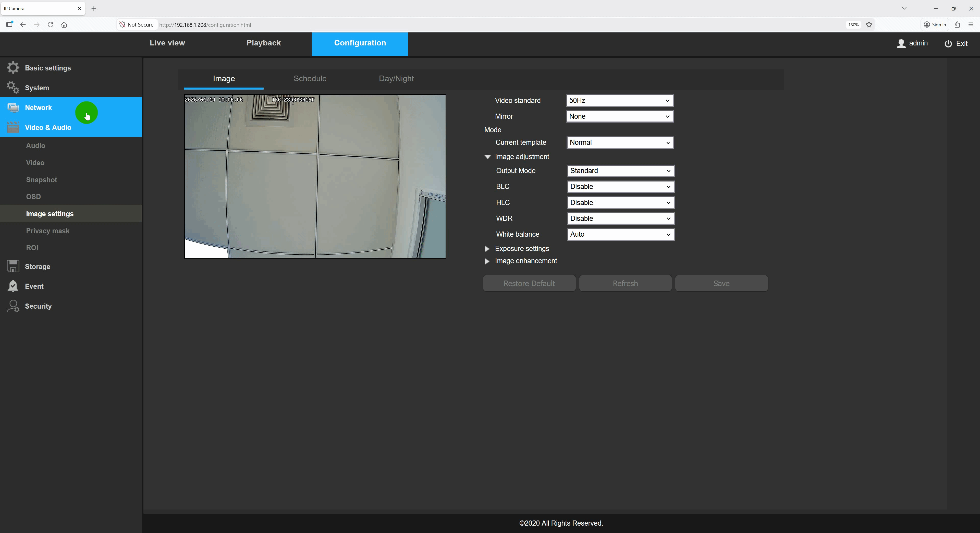Click the Event bell icon
The image size is (980, 533).
point(13,286)
